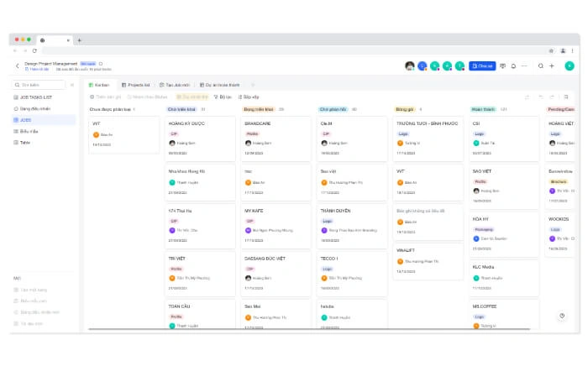This screenshot has height=366, width=588.
Task: Click the search field in the sidebar
Action: (x=40, y=85)
